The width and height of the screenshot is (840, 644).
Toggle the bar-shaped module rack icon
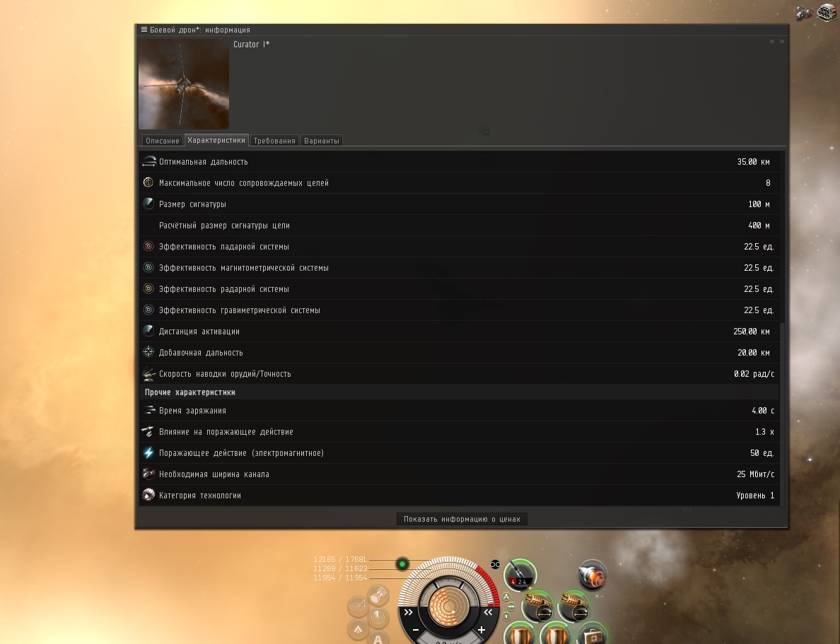coord(506,616)
